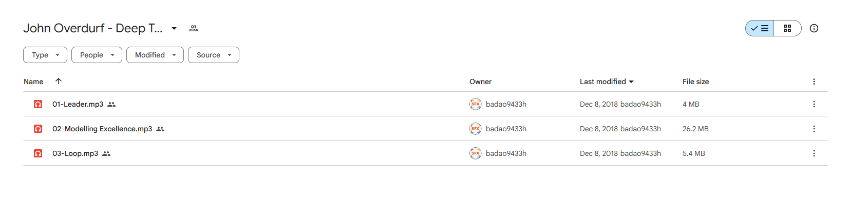
Task: Open the 02-Modelling Excellence.mp3 file
Action: [102, 129]
